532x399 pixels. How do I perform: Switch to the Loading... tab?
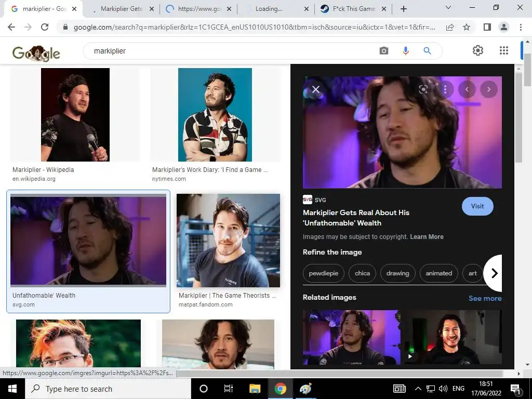269,9
